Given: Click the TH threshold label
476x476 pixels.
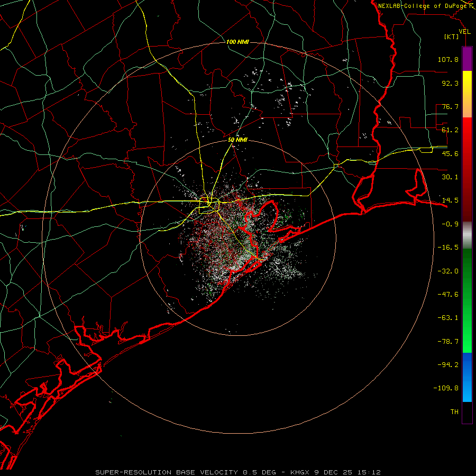Looking at the screenshot, I should click(454, 412).
